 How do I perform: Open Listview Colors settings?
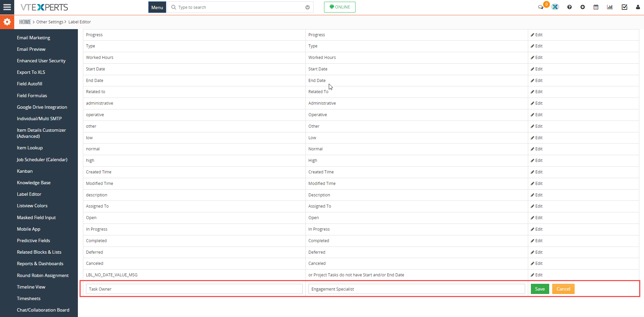pos(32,206)
